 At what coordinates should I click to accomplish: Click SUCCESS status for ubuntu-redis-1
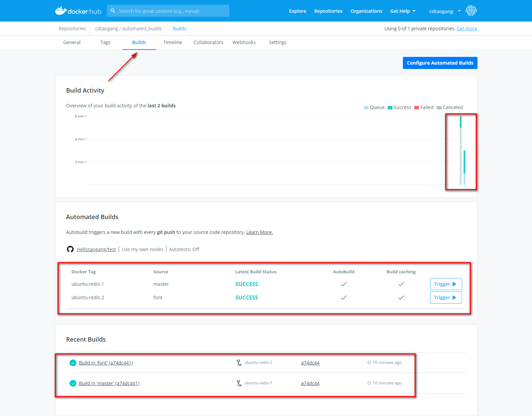(x=246, y=284)
